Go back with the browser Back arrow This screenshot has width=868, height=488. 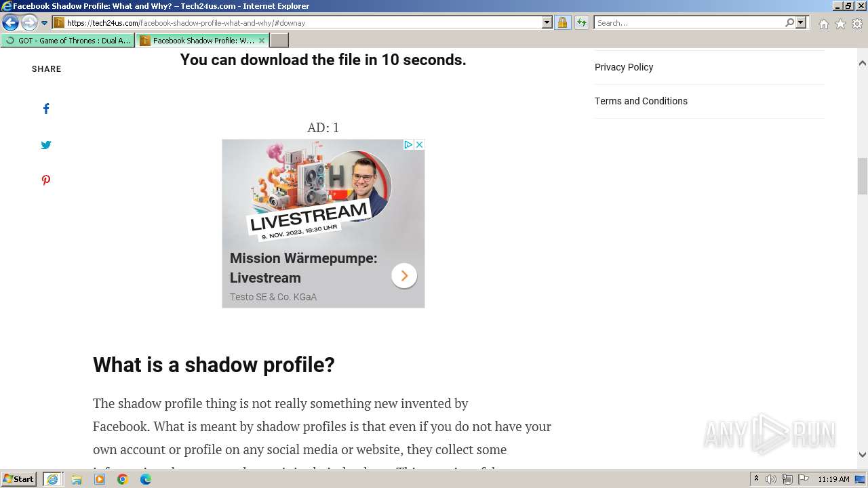tap(10, 23)
